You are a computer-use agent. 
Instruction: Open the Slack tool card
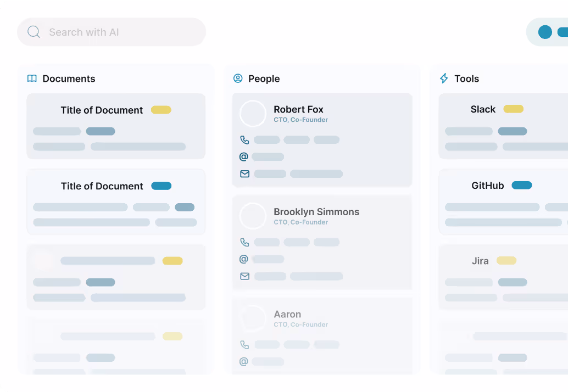pos(503,126)
